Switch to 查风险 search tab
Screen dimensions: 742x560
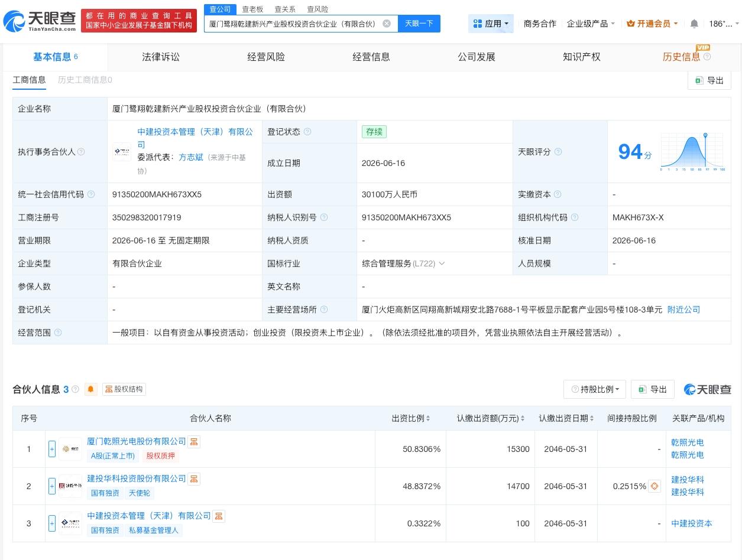pyautogui.click(x=317, y=9)
